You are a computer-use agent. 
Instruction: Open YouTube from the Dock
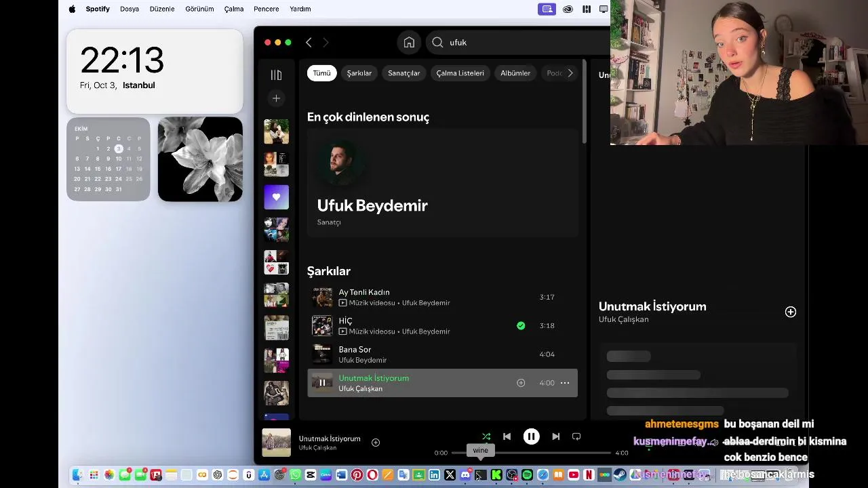574,475
